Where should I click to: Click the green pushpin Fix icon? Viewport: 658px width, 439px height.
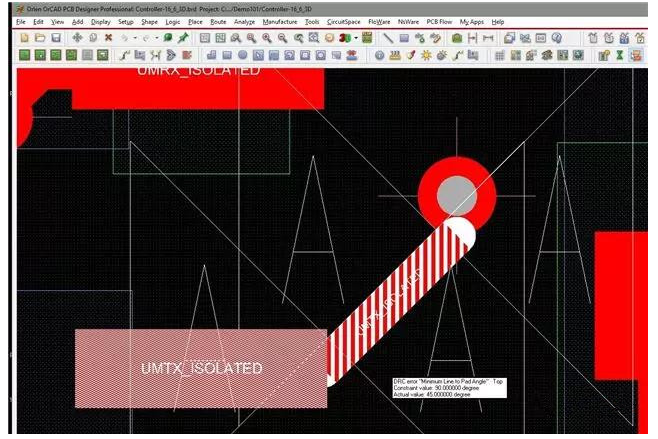pyautogui.click(x=183, y=38)
